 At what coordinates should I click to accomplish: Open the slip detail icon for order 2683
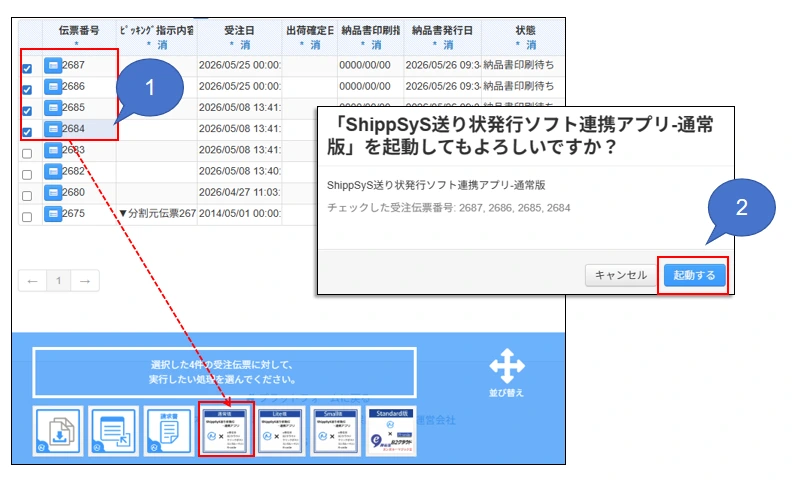click(x=53, y=150)
